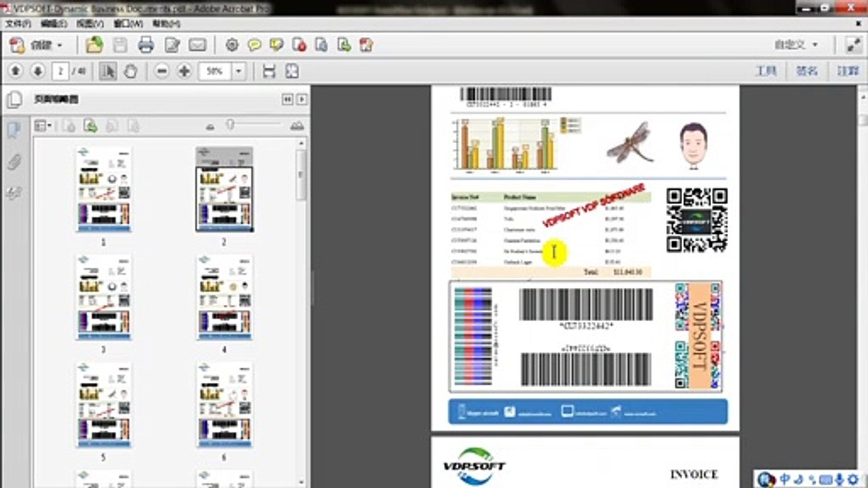Activate the Hand pan tool
The height and width of the screenshot is (488, 868).
pos(131,71)
